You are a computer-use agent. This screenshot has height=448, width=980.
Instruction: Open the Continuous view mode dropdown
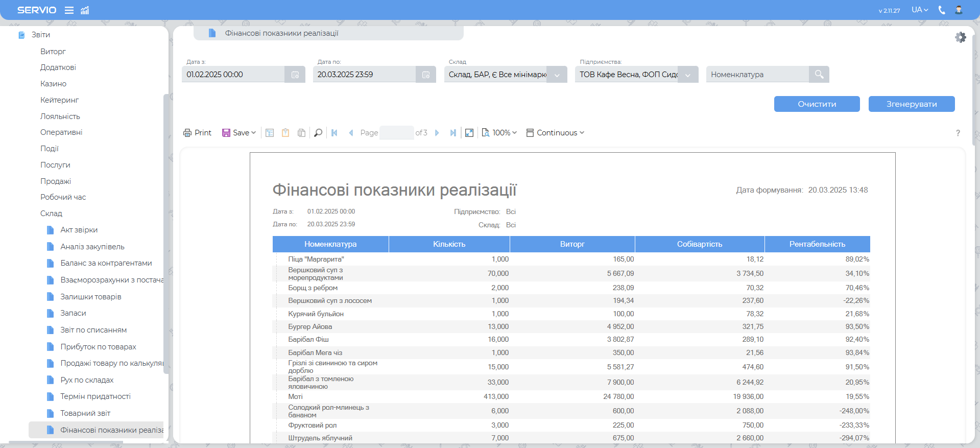click(555, 133)
